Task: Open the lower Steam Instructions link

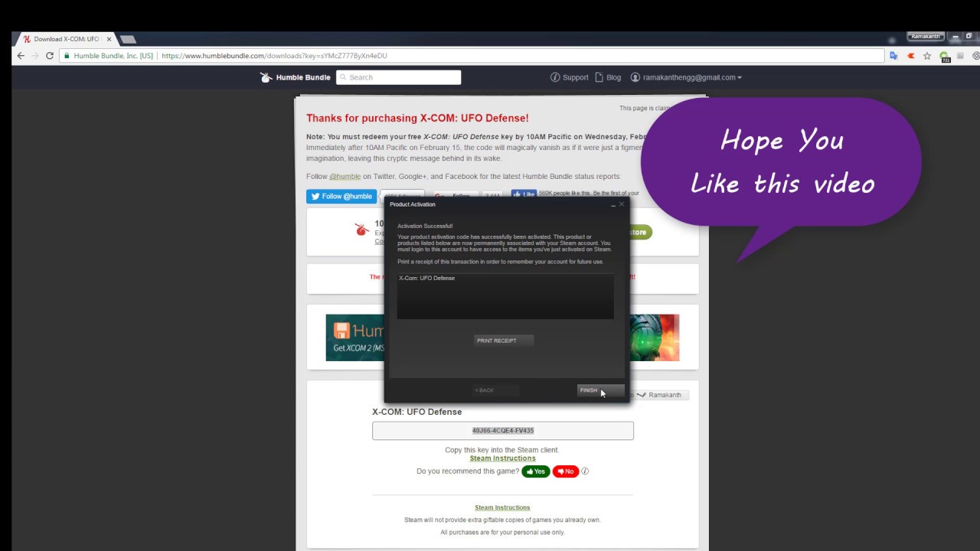Action: pos(502,507)
